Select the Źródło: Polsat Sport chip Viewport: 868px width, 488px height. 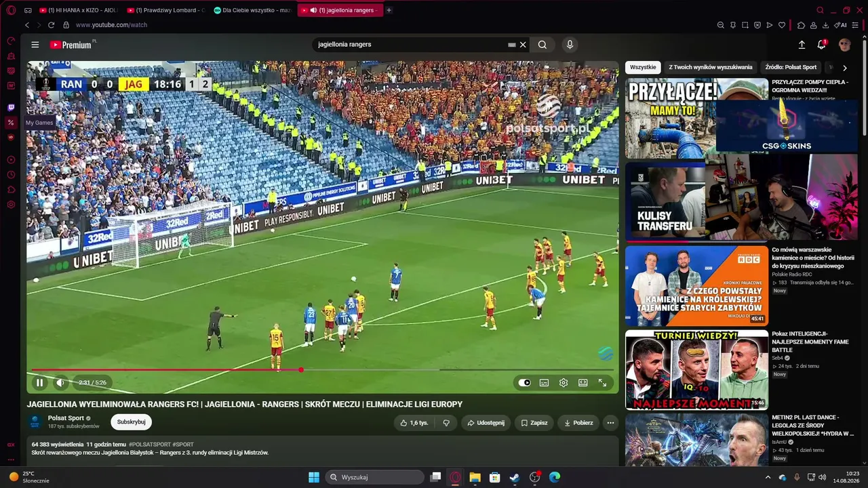pos(791,67)
